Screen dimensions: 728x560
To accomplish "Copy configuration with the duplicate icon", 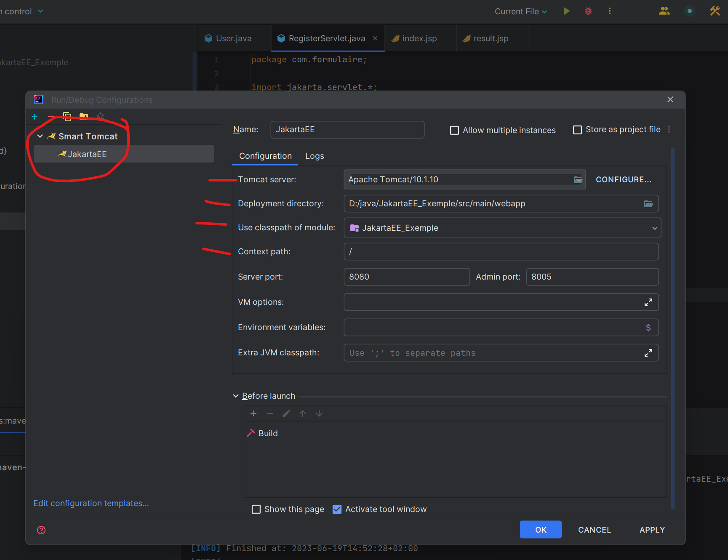I will click(x=67, y=117).
